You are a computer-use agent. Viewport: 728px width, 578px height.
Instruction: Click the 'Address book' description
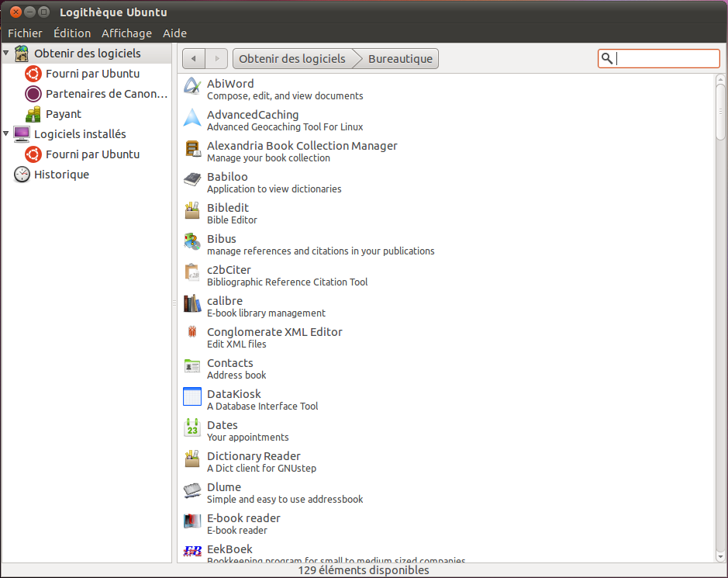(236, 376)
